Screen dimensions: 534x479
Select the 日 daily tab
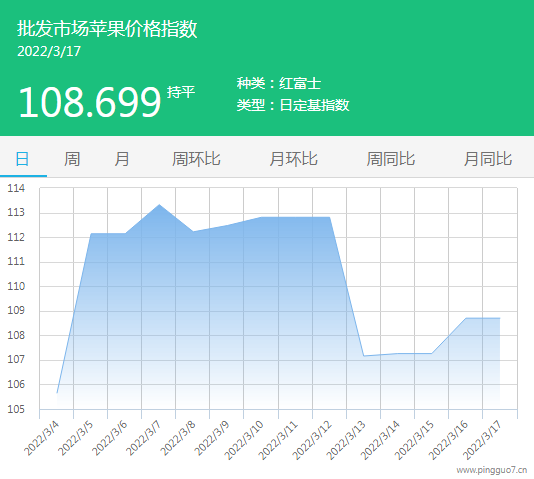[x=22, y=159]
